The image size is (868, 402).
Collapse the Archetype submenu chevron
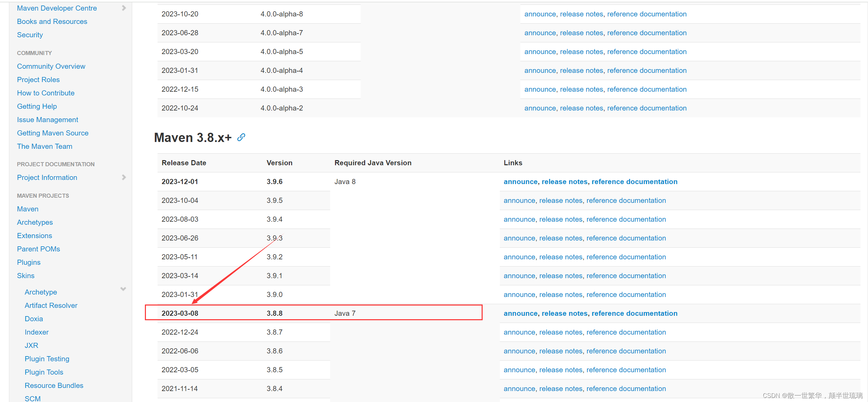pyautogui.click(x=123, y=289)
